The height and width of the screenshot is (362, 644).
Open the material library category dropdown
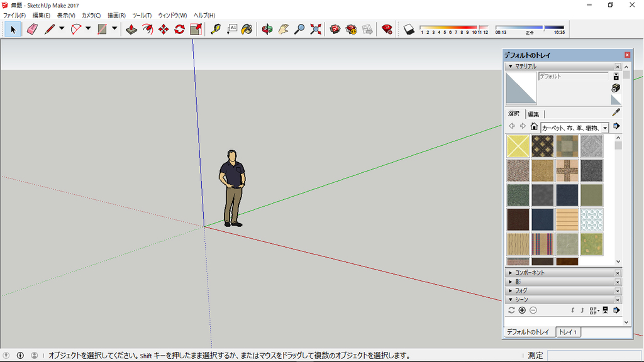click(x=605, y=128)
